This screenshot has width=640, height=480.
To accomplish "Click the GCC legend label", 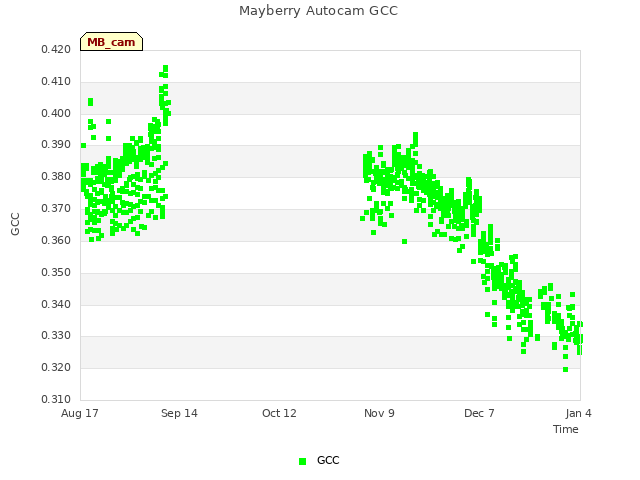I will point(328,460).
